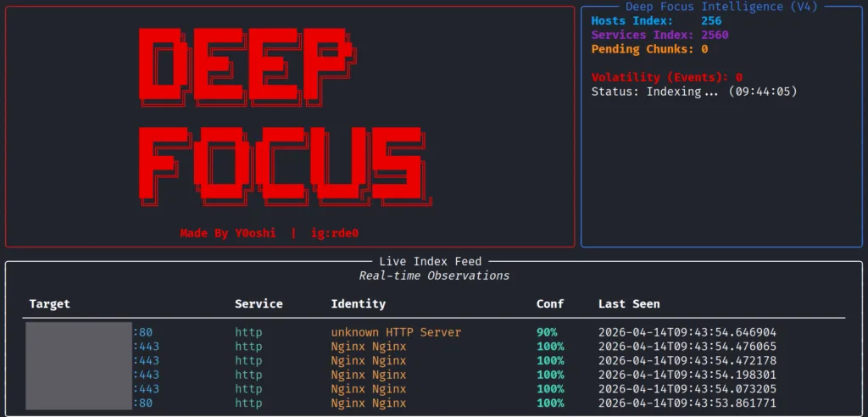Select the "Pending Chunks:" label
This screenshot has height=417, width=868.
[x=643, y=49]
